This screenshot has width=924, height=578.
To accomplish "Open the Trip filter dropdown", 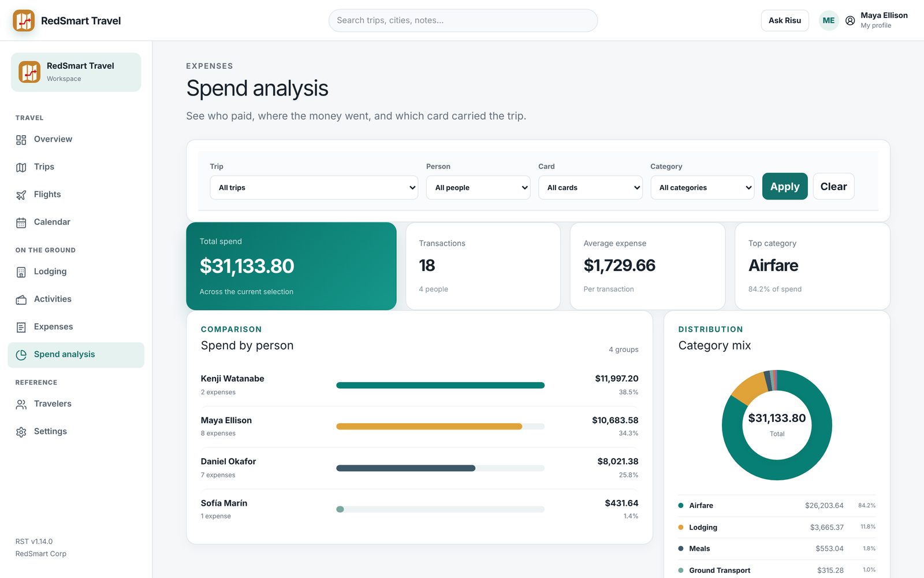I will (314, 187).
